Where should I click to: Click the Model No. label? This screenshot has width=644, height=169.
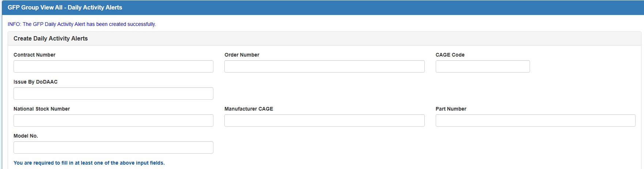pyautogui.click(x=26, y=136)
